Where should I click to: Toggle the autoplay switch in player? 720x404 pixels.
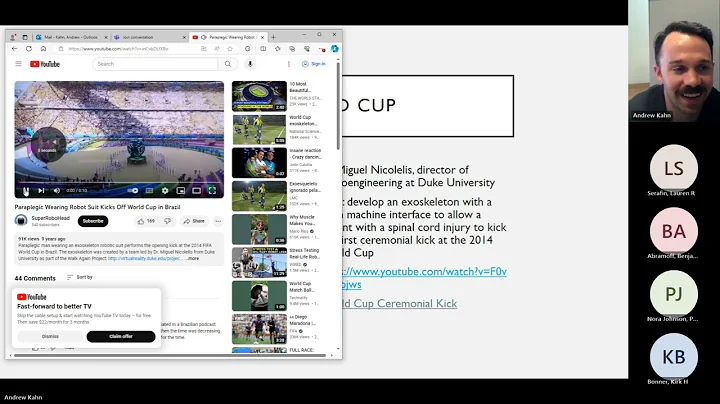[x=133, y=191]
